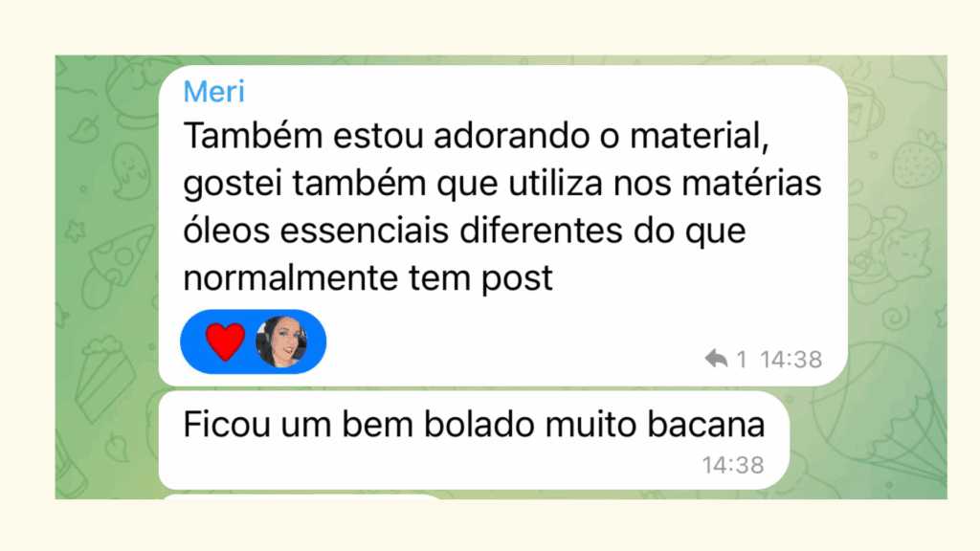The height and width of the screenshot is (551, 980).
Task: Click the reply count number 1
Action: point(742,360)
